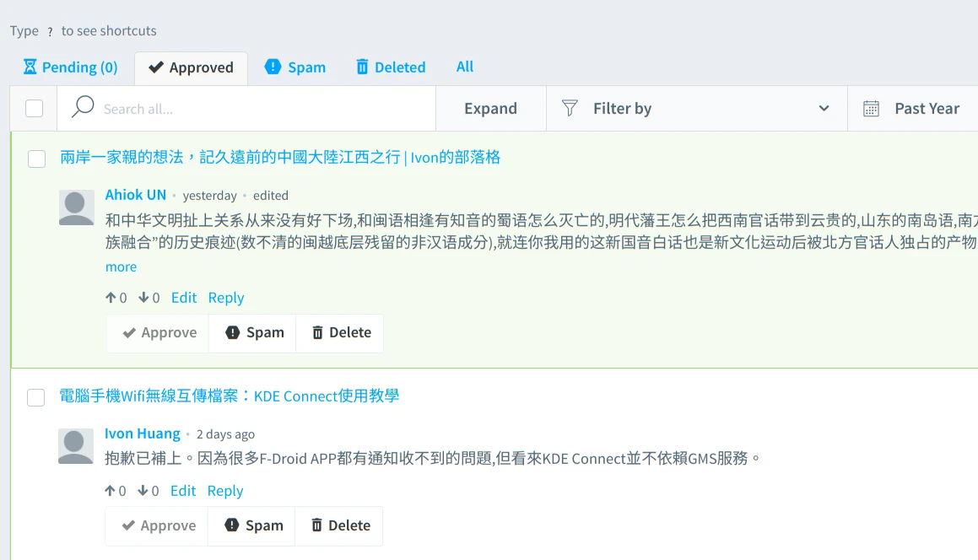Upvote Ivon Huang's comment
Screen dimensions: 978x560
[x=110, y=491]
